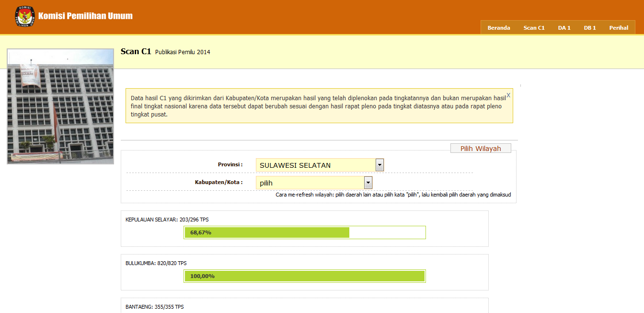Click the Kabupaten/Kota 'pilih' field
Viewport: 644px width, 313px height.
(x=310, y=183)
